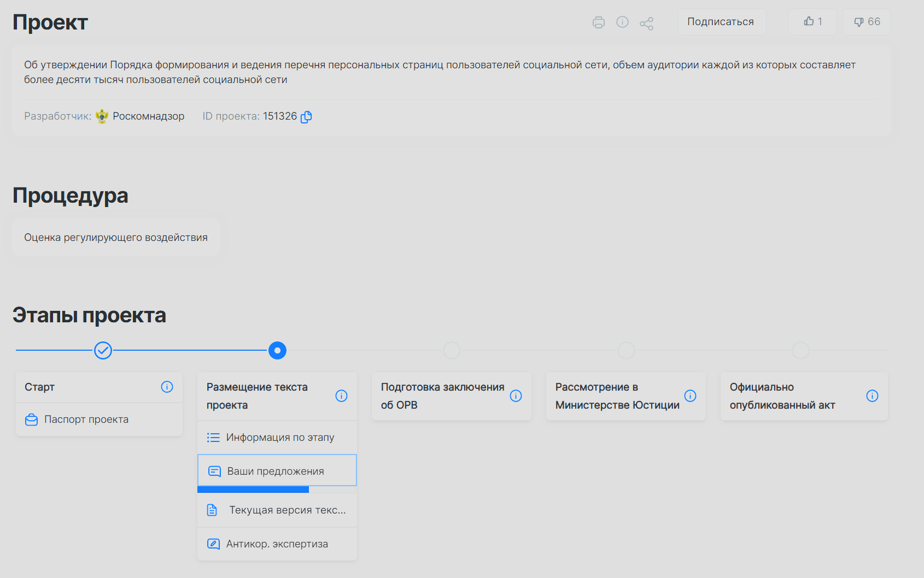Click the list icon beside Информация по этапу
The height and width of the screenshot is (578, 924).
click(213, 438)
